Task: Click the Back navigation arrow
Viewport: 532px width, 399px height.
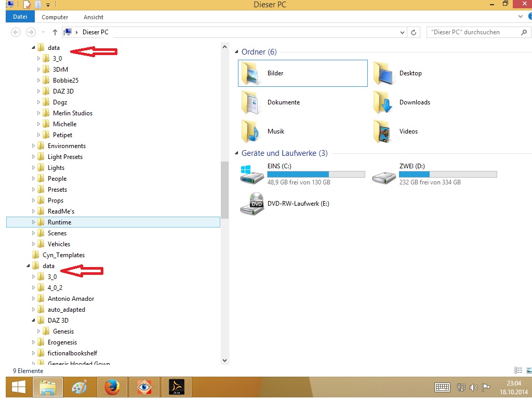Action: point(16,32)
